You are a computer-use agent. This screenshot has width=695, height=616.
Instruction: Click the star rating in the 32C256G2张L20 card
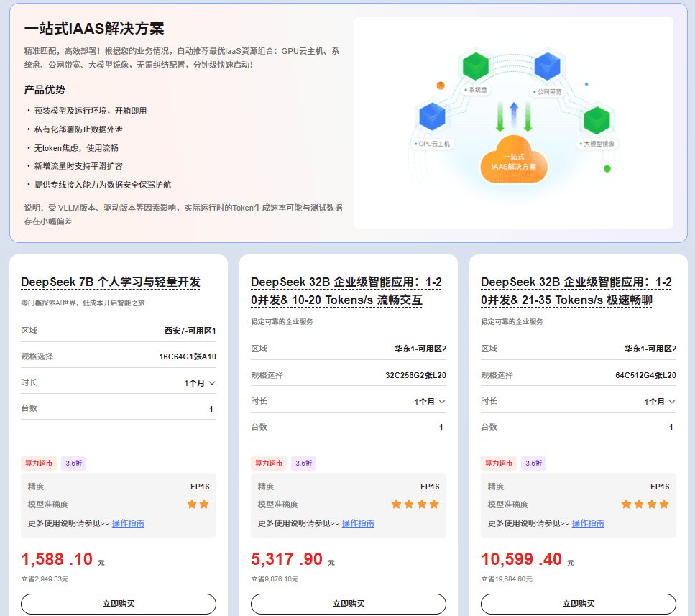[415, 505]
